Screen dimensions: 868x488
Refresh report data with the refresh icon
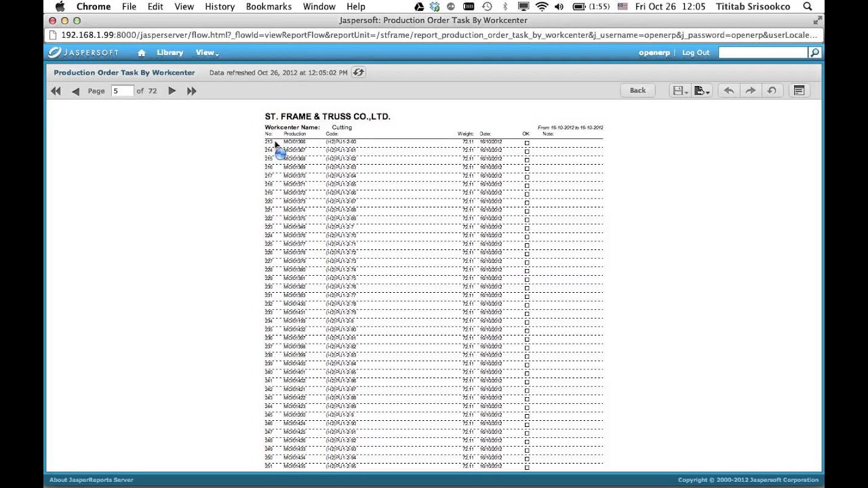tap(359, 73)
